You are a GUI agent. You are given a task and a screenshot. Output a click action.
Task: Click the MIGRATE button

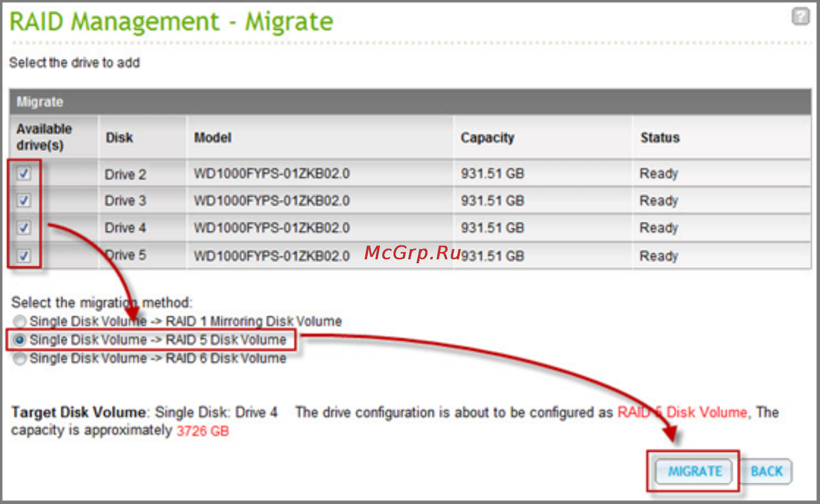coord(694,471)
